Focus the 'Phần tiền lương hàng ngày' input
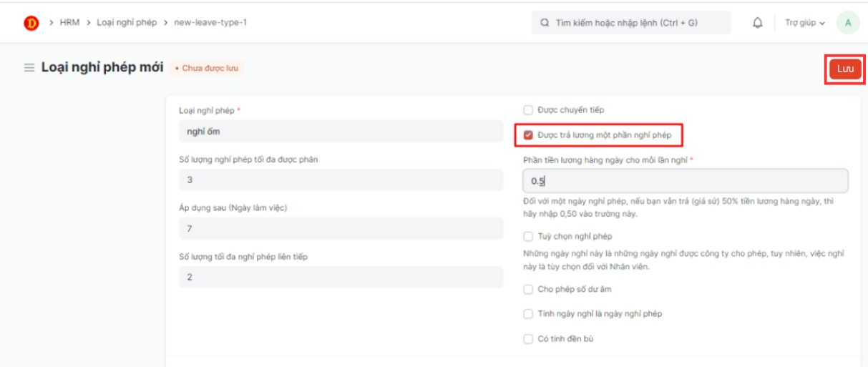The image size is (868, 367). click(686, 181)
